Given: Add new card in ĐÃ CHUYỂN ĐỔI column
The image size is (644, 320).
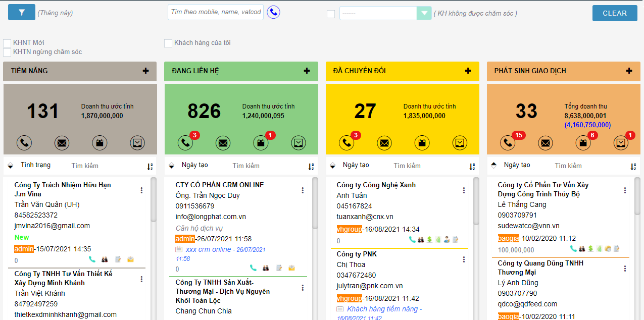Looking at the screenshot, I should click(468, 71).
